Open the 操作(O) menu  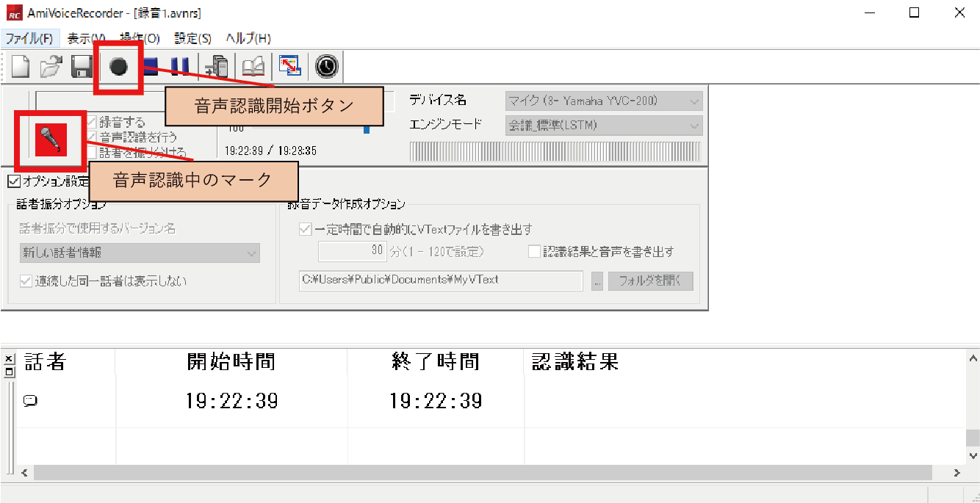tap(140, 38)
